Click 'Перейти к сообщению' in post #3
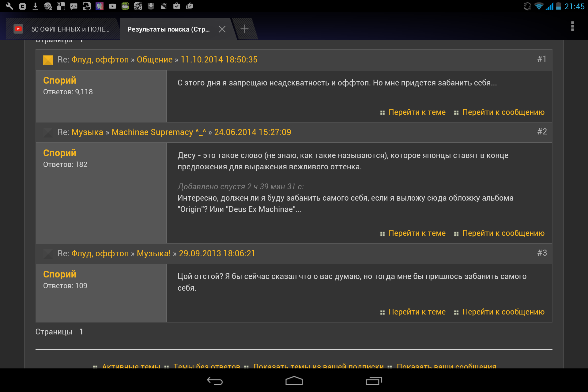The width and height of the screenshot is (588, 392). [x=503, y=312]
